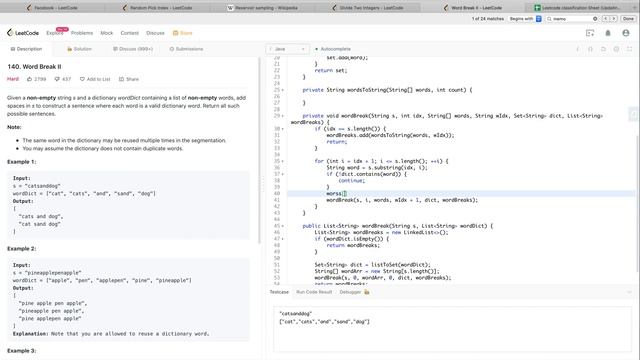Switch to the Leetcode classification Sheet browser tab
This screenshot has width=640, height=360.
(580, 7)
